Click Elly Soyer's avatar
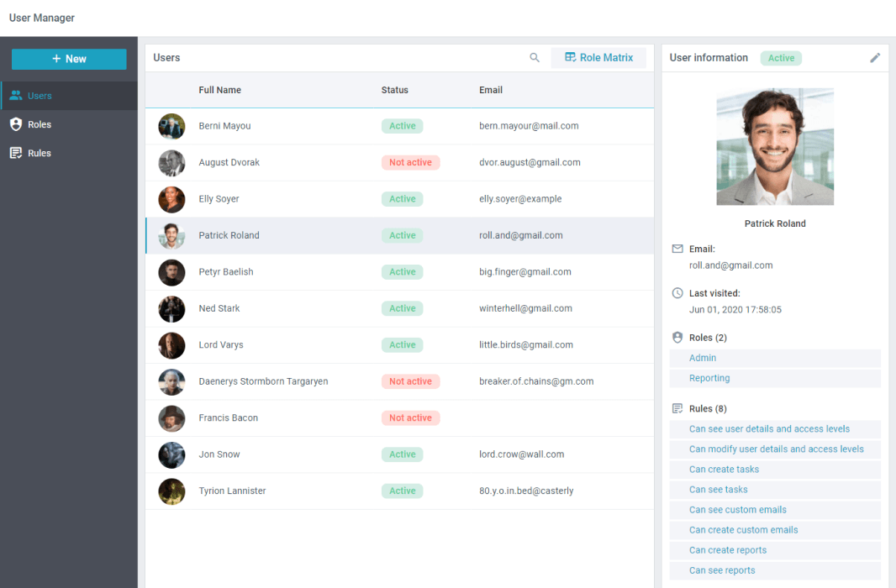Image resolution: width=896 pixels, height=588 pixels. (x=171, y=199)
